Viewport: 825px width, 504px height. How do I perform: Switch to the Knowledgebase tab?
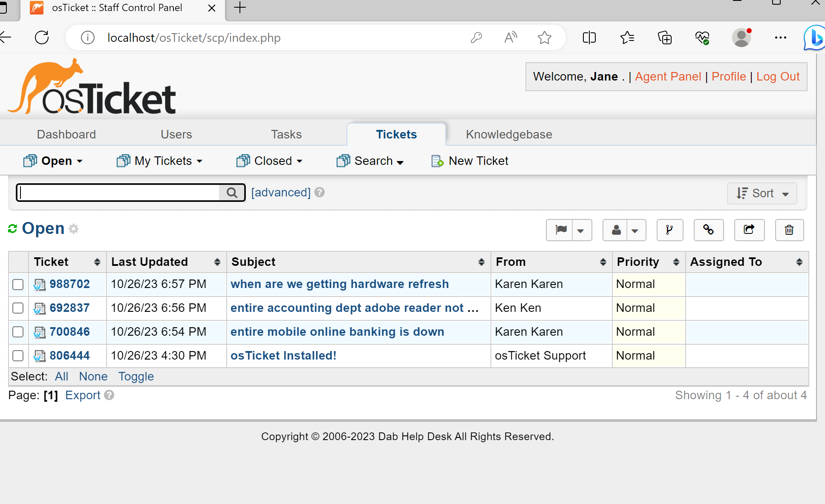tap(509, 134)
